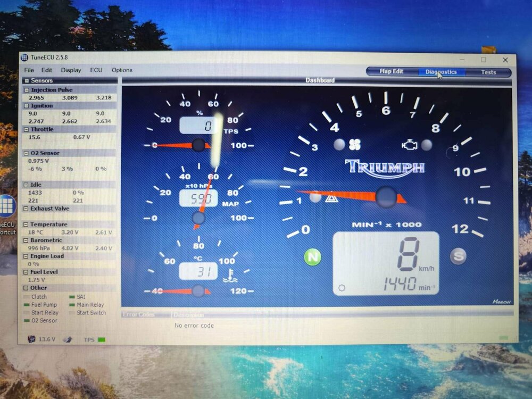
Task: Collapse the O2 Sensor section
Action: click(26, 153)
